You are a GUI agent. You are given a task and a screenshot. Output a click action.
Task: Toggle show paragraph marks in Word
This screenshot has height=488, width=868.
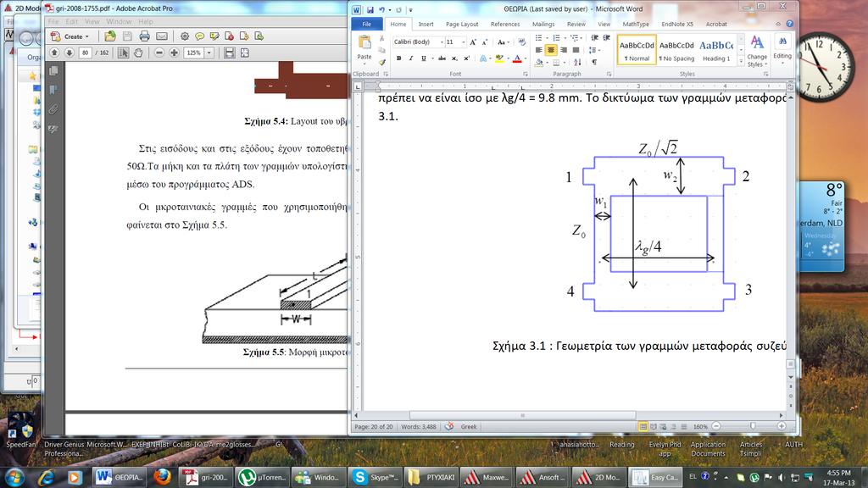pos(594,62)
